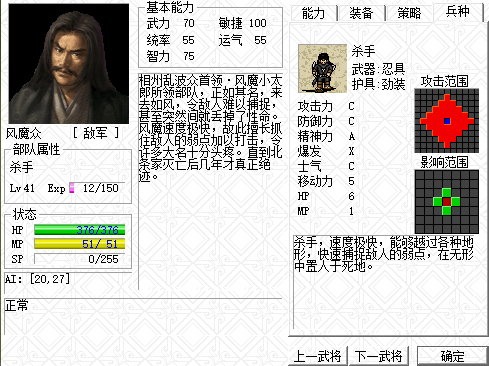Image resolution: width=489 pixels, height=366 pixels.
Task: Click the 风魔众 general portrait
Action: tap(69, 64)
